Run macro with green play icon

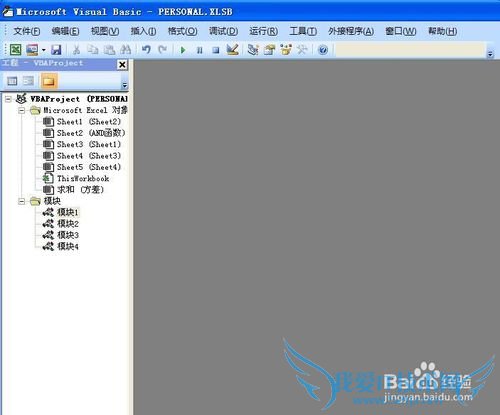(182, 50)
